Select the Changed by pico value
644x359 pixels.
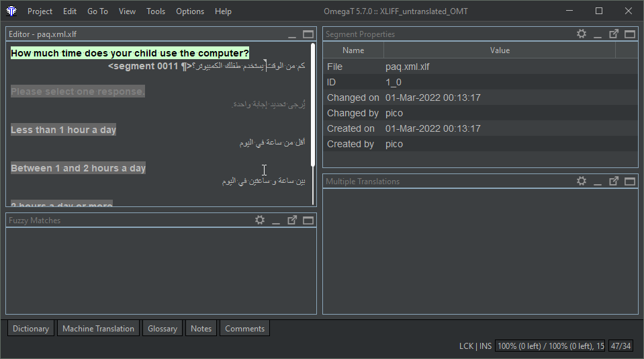point(394,113)
